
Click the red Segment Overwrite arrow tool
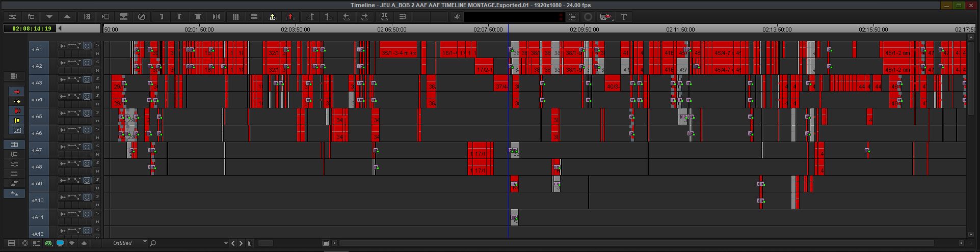[x=17, y=92]
